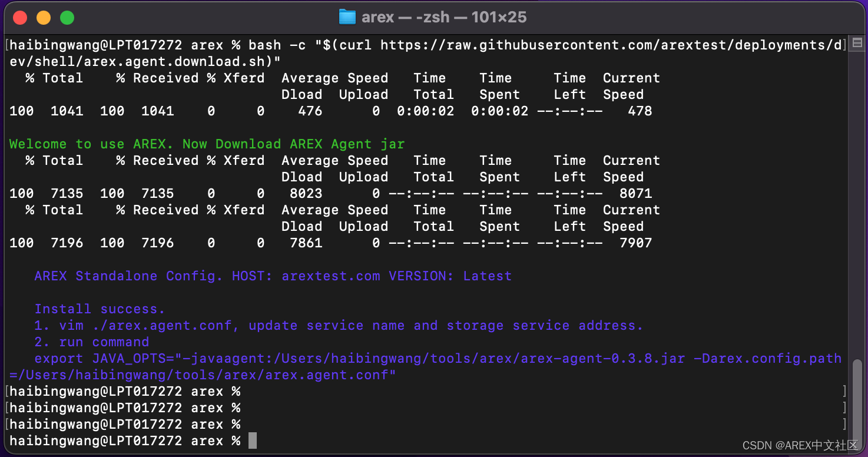Click the 'arextest.com' host text

pyautogui.click(x=330, y=276)
